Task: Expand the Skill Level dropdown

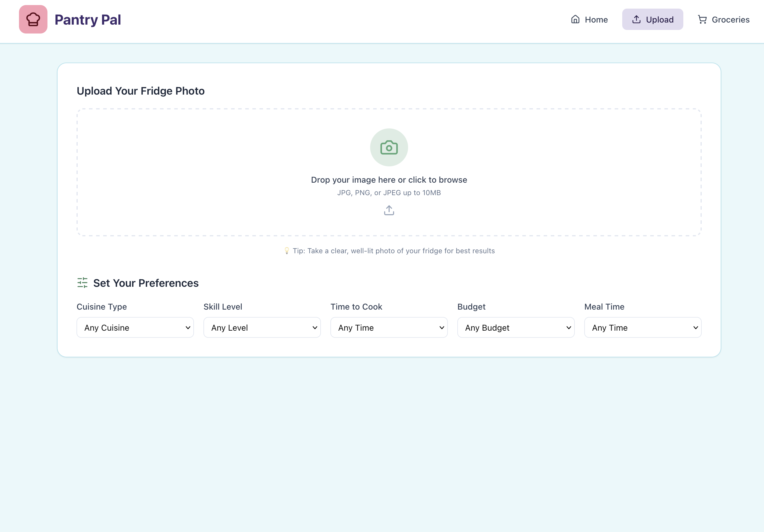Action: 262,328
